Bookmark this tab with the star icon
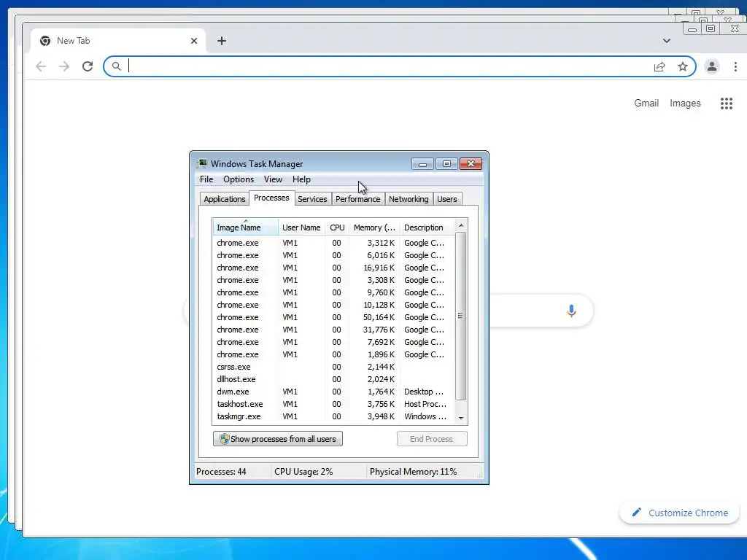The height and width of the screenshot is (560, 747). pos(683,66)
